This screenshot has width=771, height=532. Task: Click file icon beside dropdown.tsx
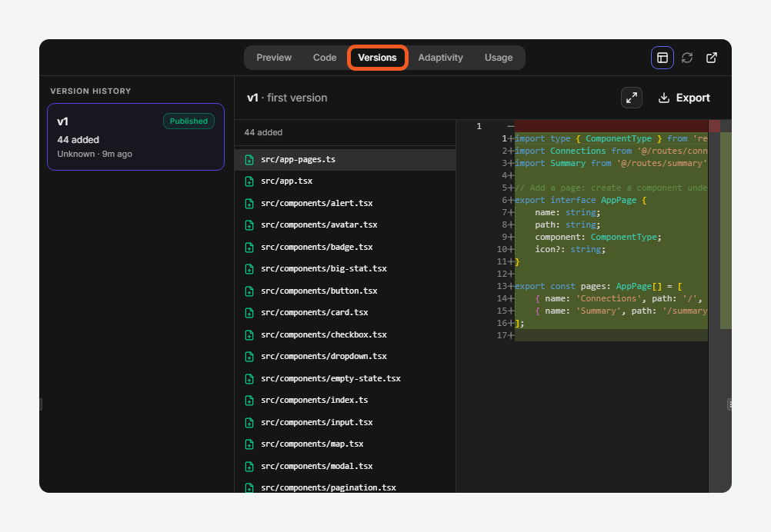249,356
